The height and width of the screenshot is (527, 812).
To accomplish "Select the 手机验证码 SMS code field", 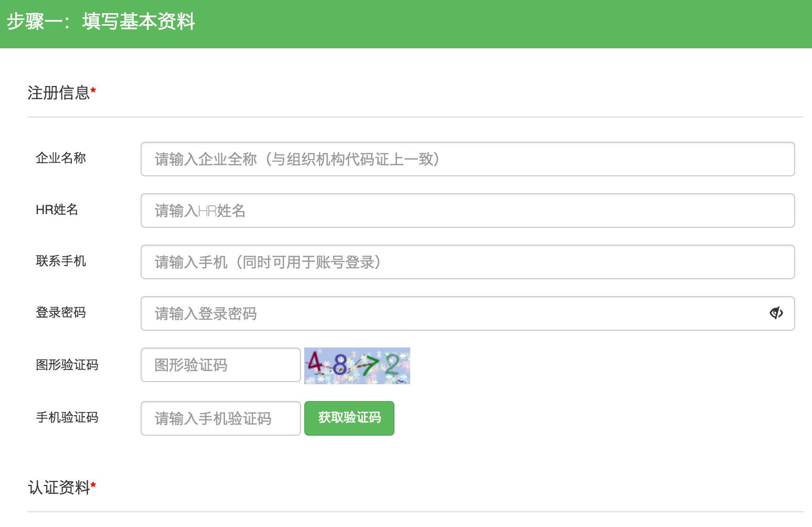I will click(x=220, y=418).
